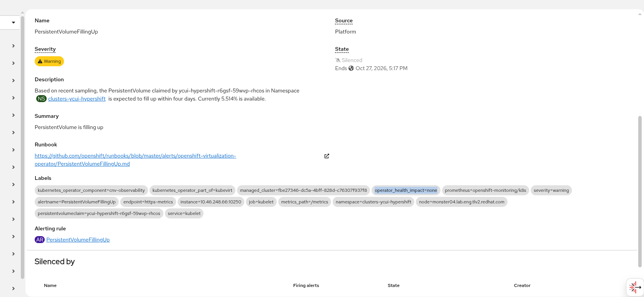Open the red assistant icon at bottom right
The height and width of the screenshot is (297, 644).
pyautogui.click(x=634, y=287)
